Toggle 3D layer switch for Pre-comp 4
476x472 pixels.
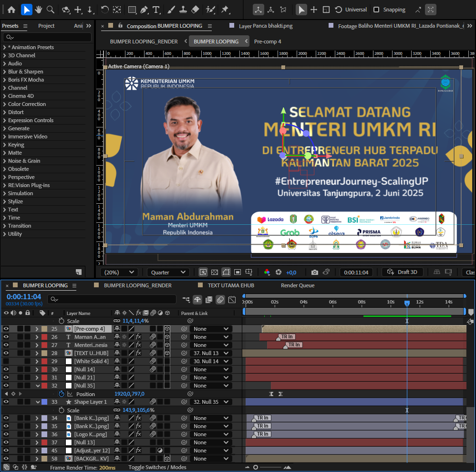tap(167, 329)
